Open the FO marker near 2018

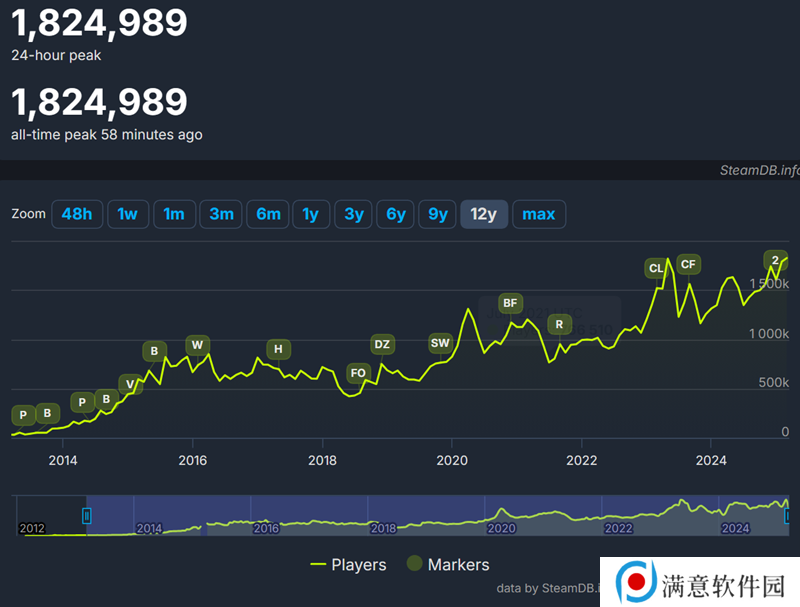pos(358,373)
